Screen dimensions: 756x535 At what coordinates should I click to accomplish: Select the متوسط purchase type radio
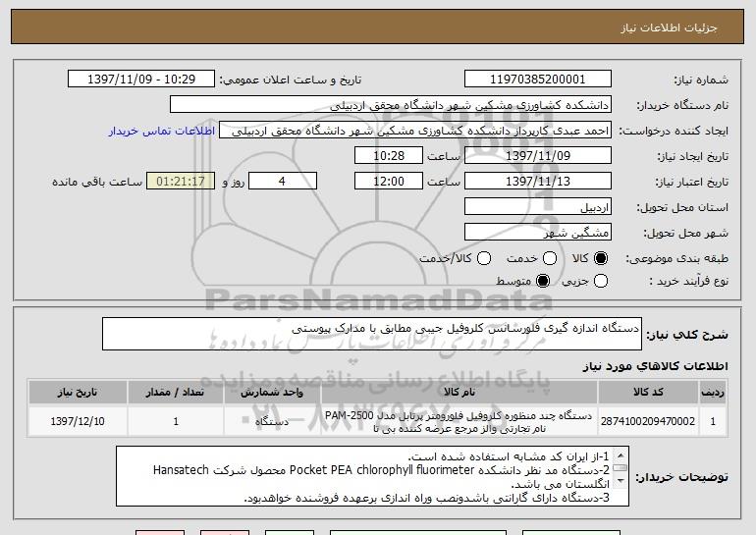[x=543, y=281]
